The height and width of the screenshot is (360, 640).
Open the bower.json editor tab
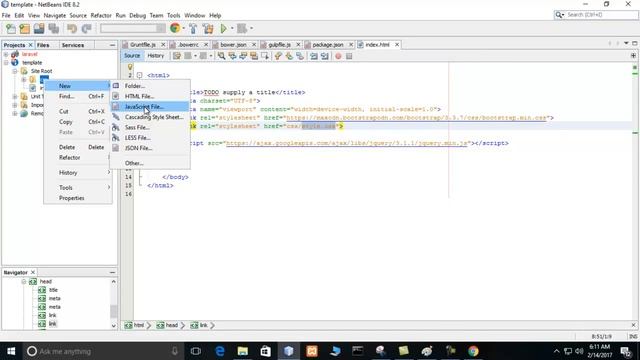pyautogui.click(x=233, y=44)
